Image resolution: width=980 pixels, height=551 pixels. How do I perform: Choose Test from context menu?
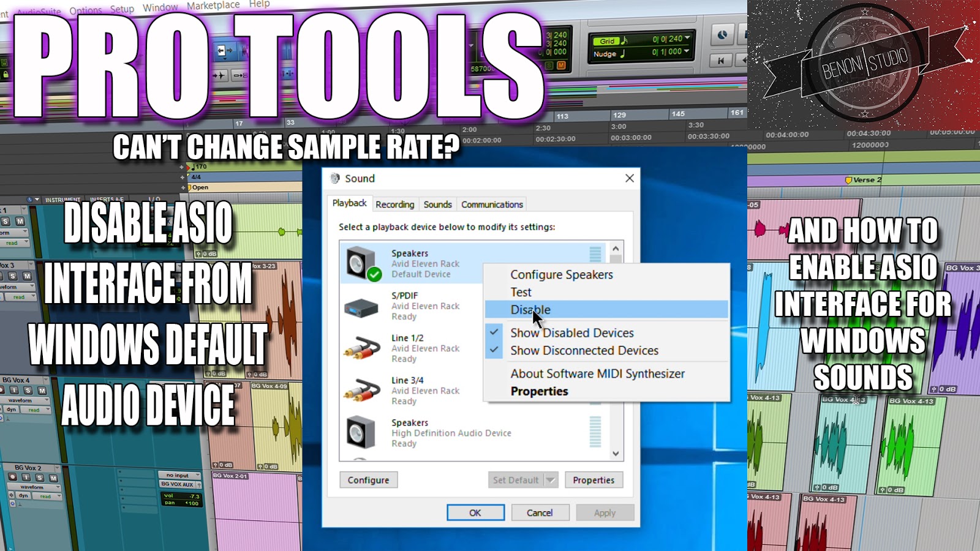521,292
